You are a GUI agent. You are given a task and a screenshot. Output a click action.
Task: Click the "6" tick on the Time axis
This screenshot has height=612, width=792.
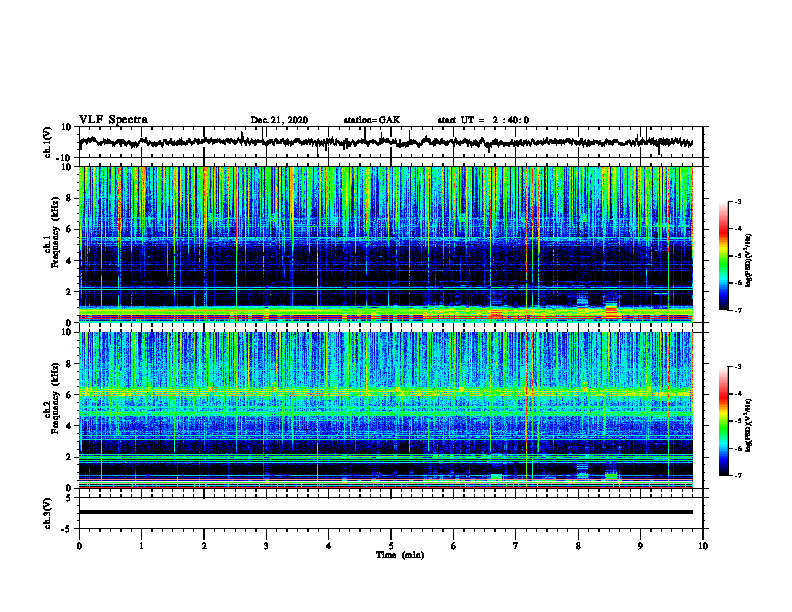(454, 546)
